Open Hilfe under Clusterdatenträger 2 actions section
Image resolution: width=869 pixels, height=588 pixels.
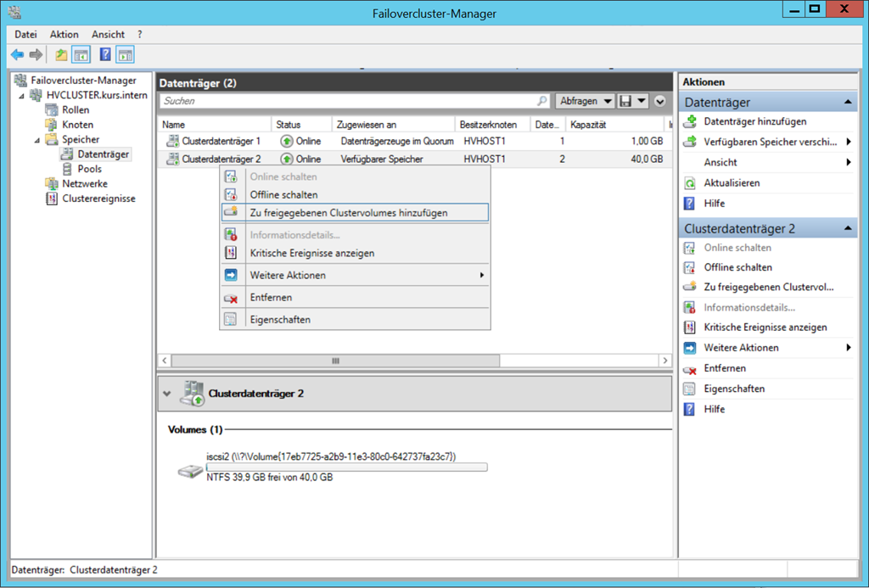(x=714, y=409)
